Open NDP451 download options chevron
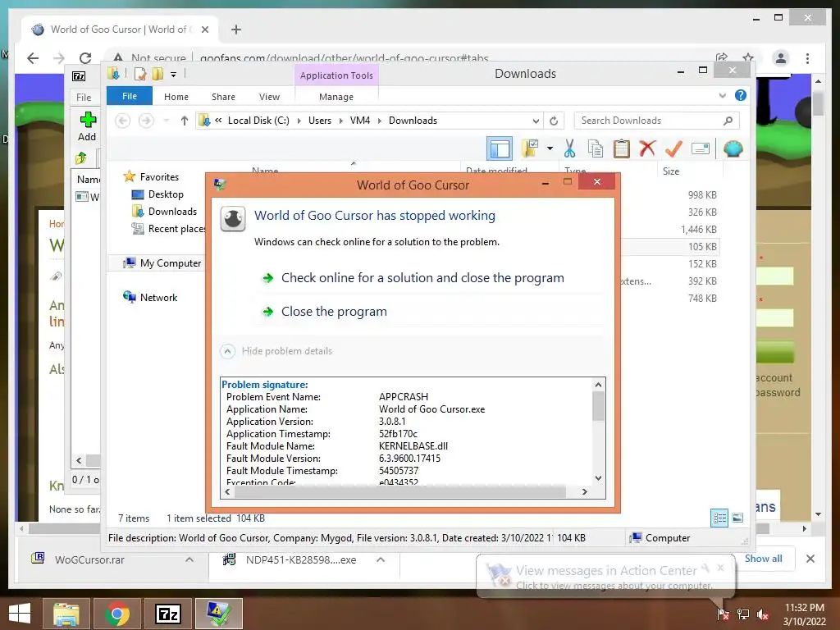The height and width of the screenshot is (630, 840). pyautogui.click(x=381, y=559)
